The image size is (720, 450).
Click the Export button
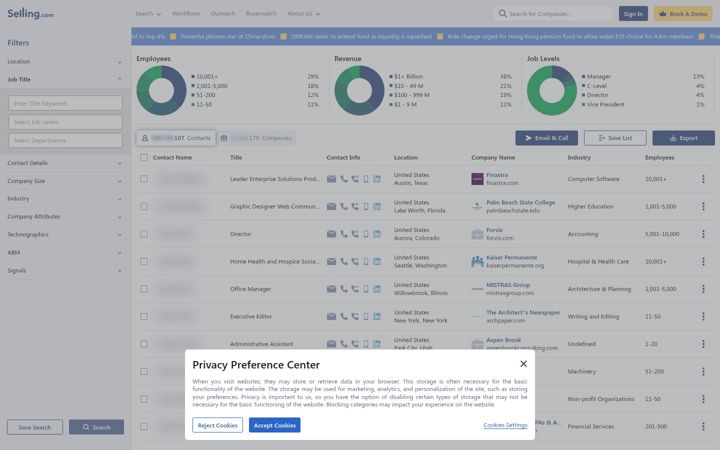point(683,138)
